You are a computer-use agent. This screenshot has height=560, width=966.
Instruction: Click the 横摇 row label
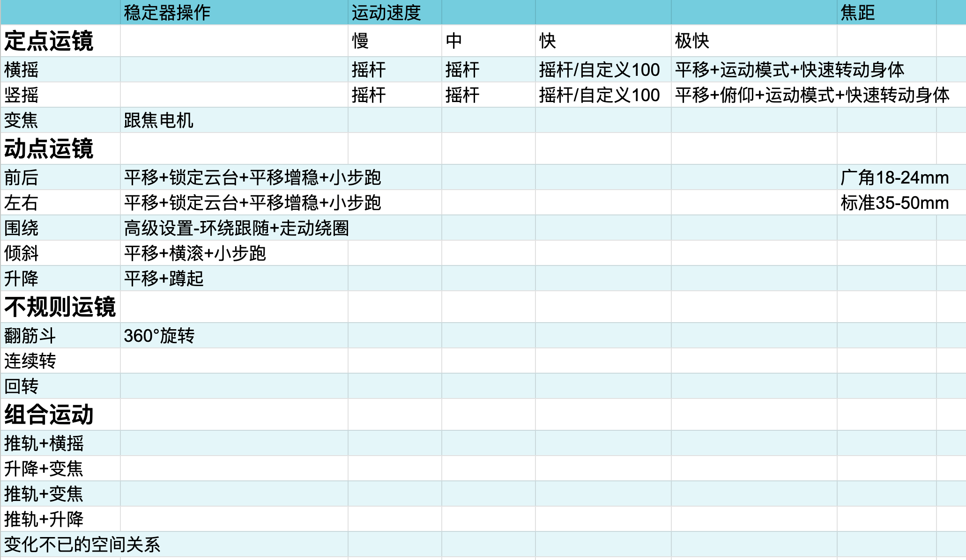coord(60,70)
